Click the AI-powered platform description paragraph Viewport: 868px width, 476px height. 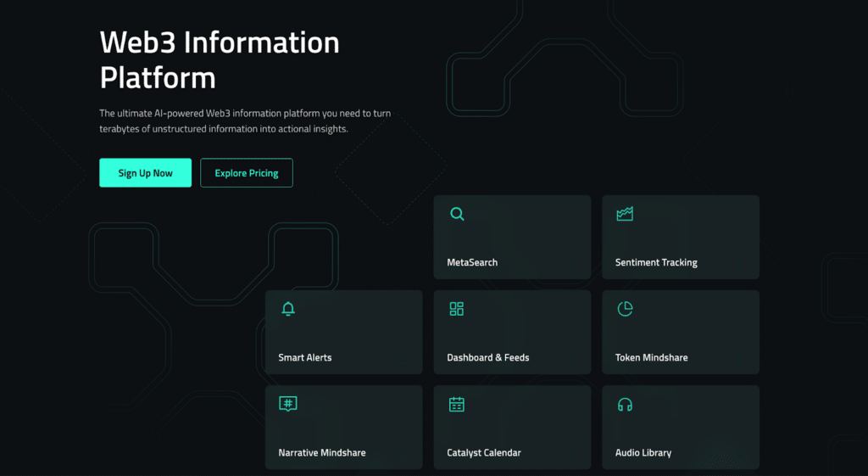click(245, 120)
